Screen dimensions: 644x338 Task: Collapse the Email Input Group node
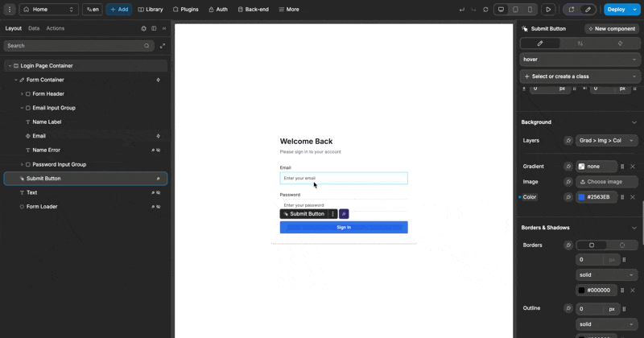tap(22, 108)
